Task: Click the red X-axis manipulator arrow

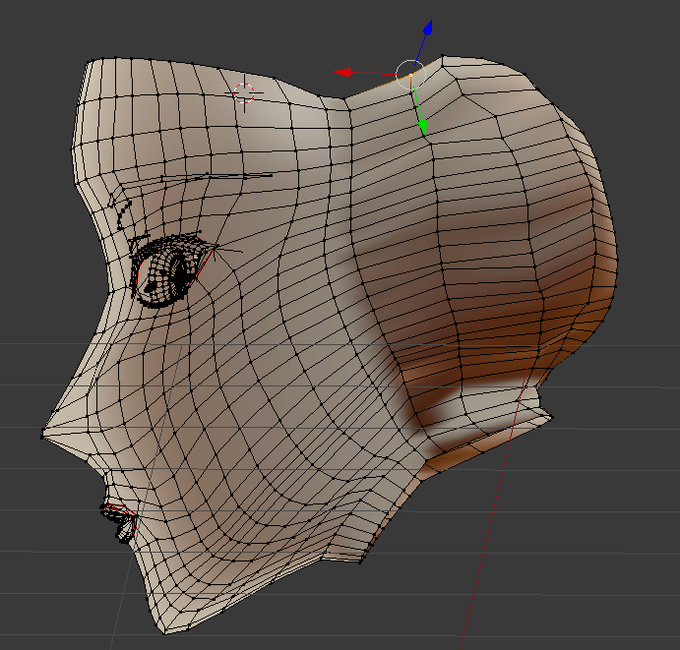Action: click(343, 72)
